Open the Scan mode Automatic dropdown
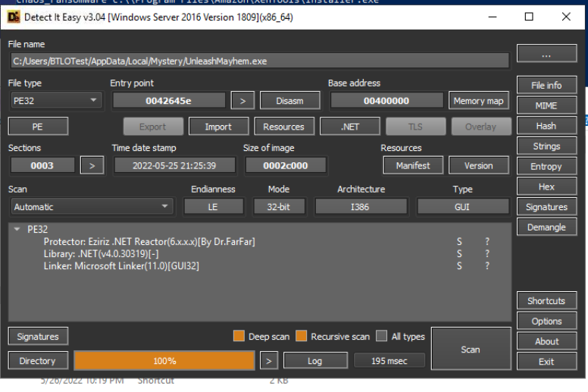588x392 pixels. click(92, 206)
